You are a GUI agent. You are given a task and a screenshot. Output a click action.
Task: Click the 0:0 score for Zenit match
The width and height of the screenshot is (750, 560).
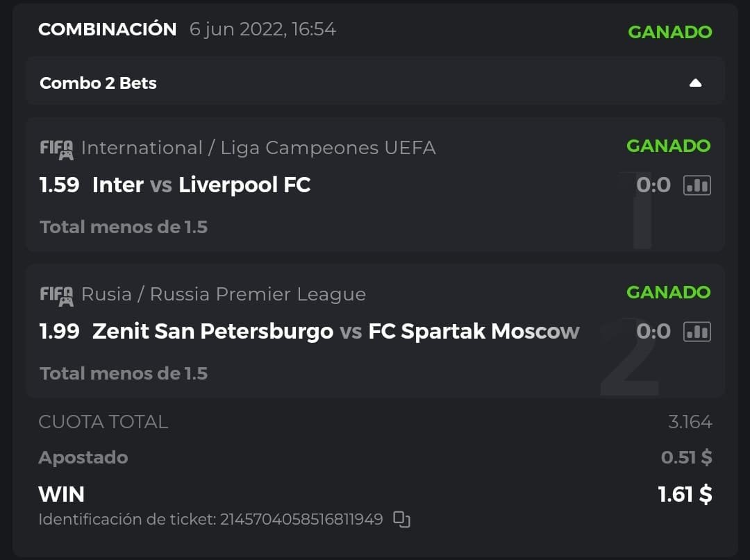tap(653, 332)
